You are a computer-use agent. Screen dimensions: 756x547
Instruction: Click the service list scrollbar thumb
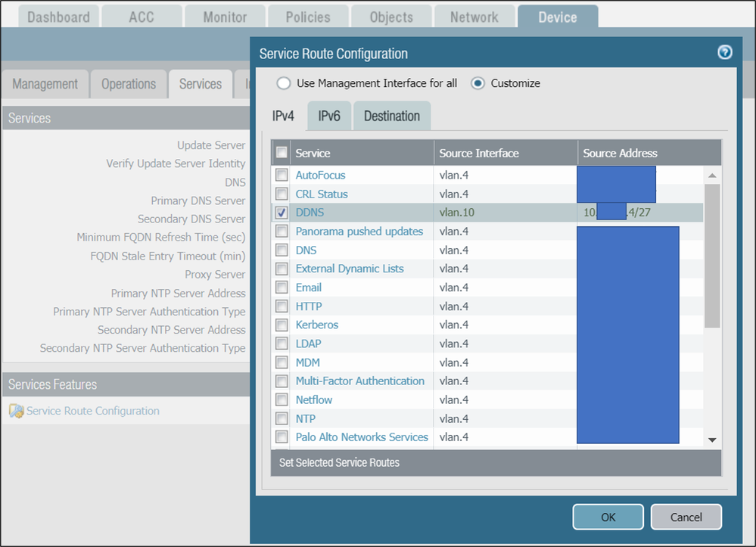click(x=712, y=256)
